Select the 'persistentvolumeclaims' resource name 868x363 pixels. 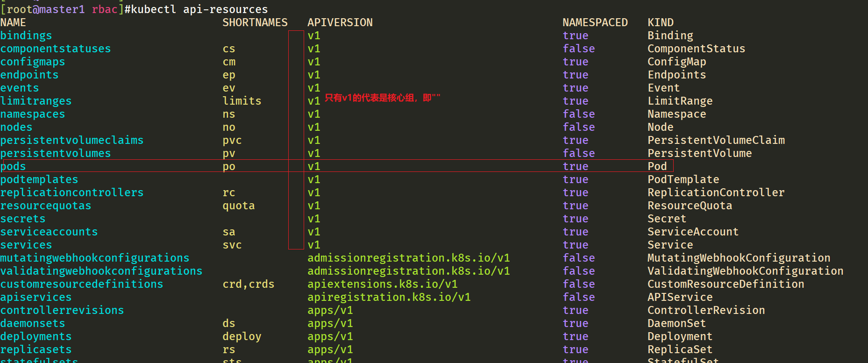(72, 140)
